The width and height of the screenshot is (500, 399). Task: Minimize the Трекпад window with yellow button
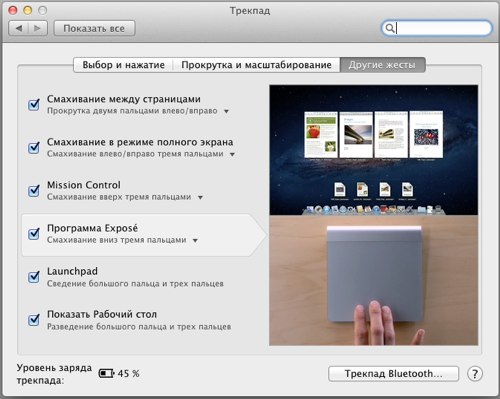click(x=28, y=10)
